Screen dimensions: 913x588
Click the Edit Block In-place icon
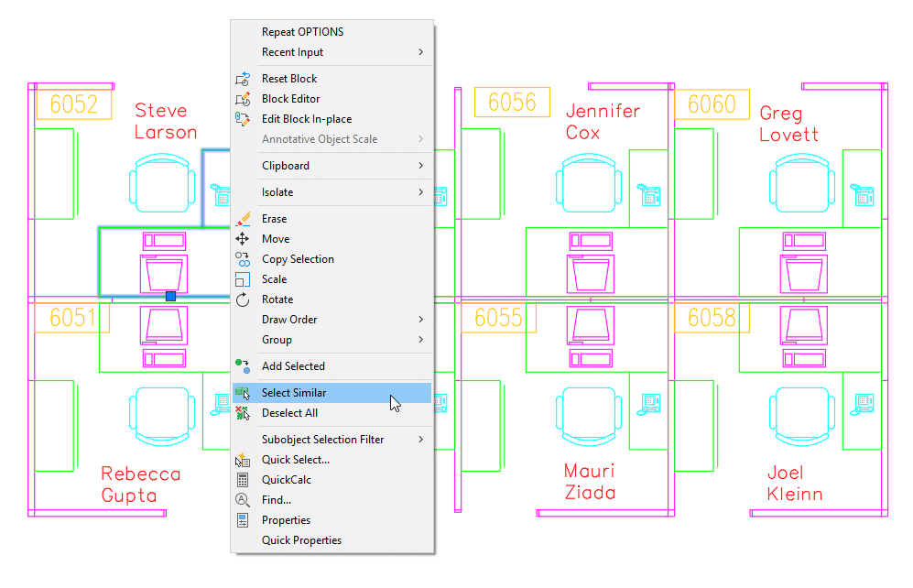241,118
